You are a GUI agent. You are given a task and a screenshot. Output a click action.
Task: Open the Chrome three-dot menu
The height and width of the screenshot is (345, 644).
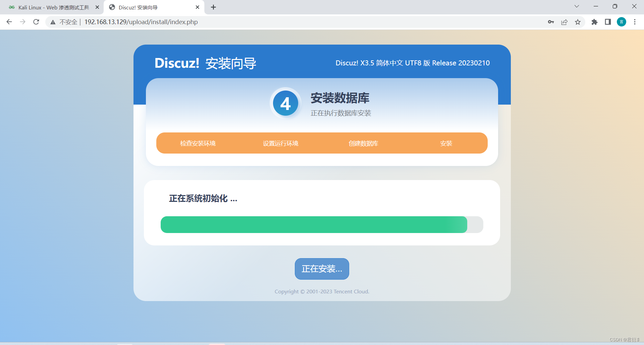point(635,22)
